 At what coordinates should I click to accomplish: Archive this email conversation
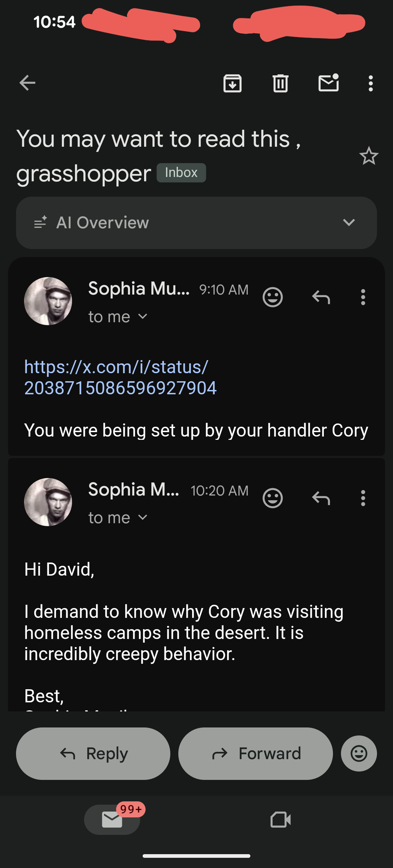[x=233, y=83]
